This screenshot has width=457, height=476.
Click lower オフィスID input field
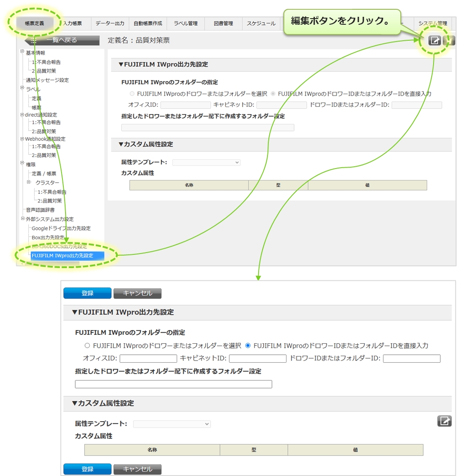pos(148,358)
